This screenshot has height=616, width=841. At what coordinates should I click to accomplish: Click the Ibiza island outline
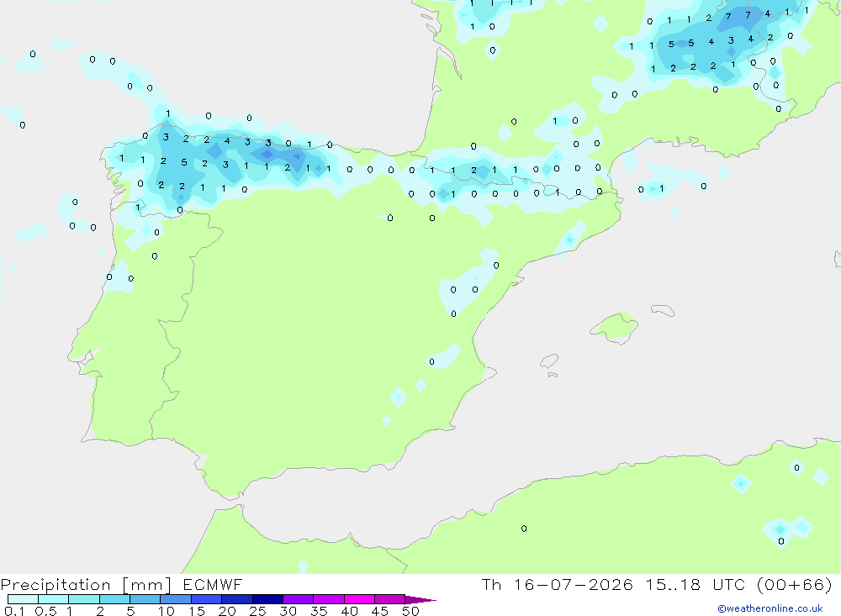point(549,361)
